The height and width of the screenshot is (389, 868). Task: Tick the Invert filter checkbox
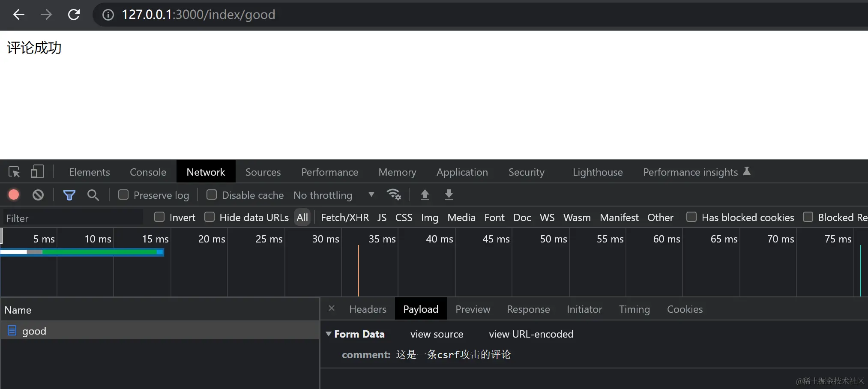coord(159,217)
